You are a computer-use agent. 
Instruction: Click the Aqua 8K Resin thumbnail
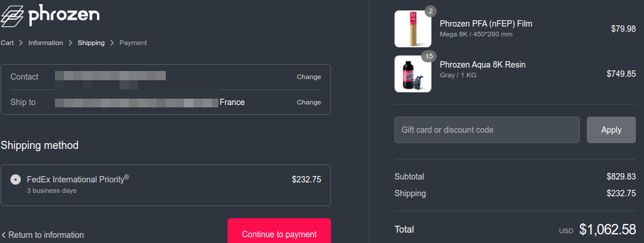click(x=413, y=74)
